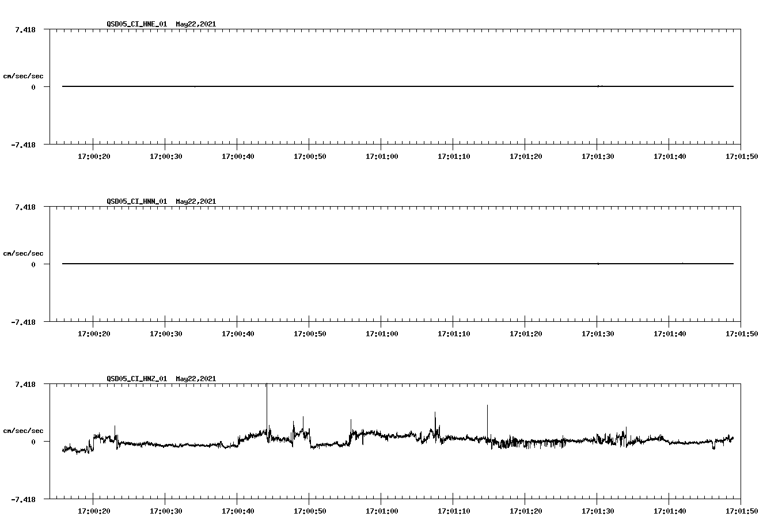Click the cm/sec/sec unit label on first plot

[24, 75]
